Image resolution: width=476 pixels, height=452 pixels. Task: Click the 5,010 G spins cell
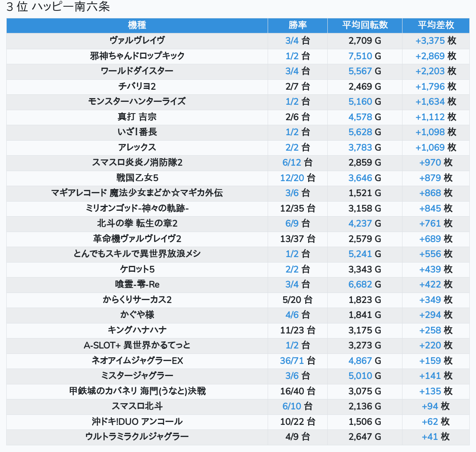pos(365,376)
